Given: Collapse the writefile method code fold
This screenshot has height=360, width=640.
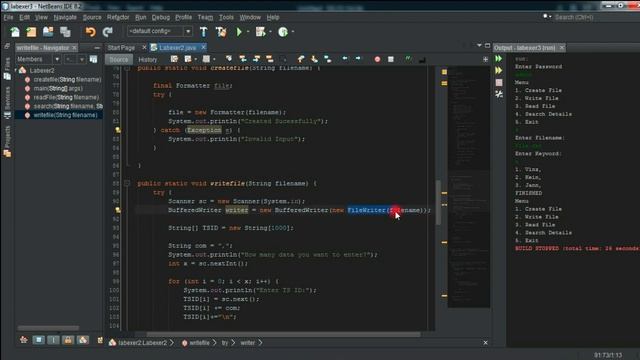Looking at the screenshot, I should click(127, 184).
